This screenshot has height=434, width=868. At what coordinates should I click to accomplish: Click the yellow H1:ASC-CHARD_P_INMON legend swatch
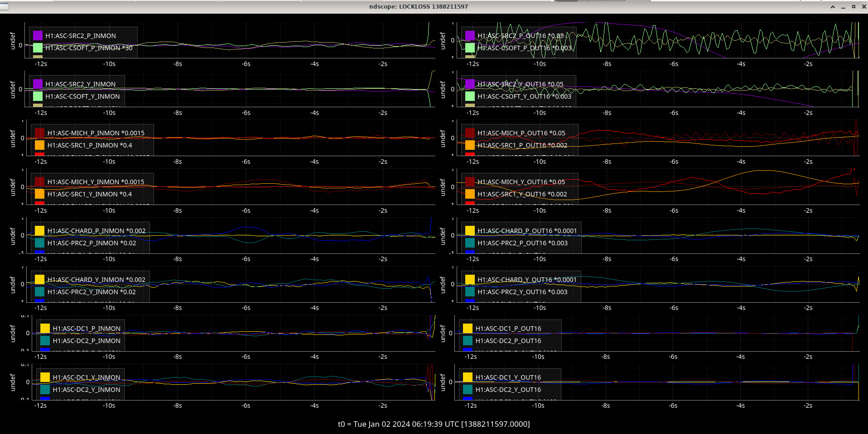40,230
